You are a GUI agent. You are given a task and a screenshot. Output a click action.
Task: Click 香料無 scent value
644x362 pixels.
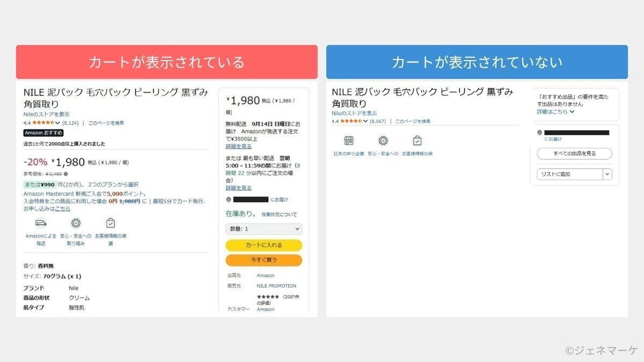pos(46,266)
